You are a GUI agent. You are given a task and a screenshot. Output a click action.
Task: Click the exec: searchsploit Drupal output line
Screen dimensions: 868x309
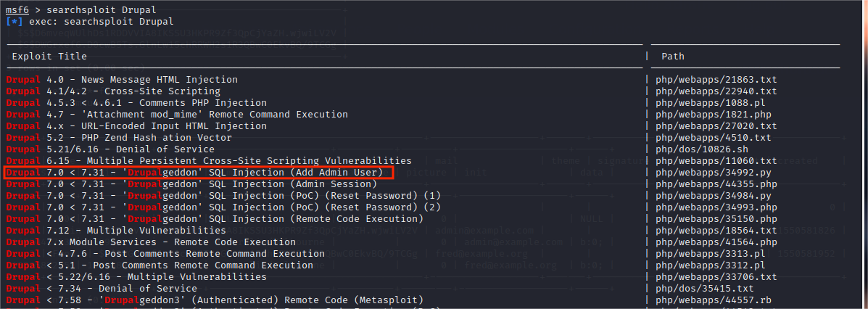click(x=90, y=22)
